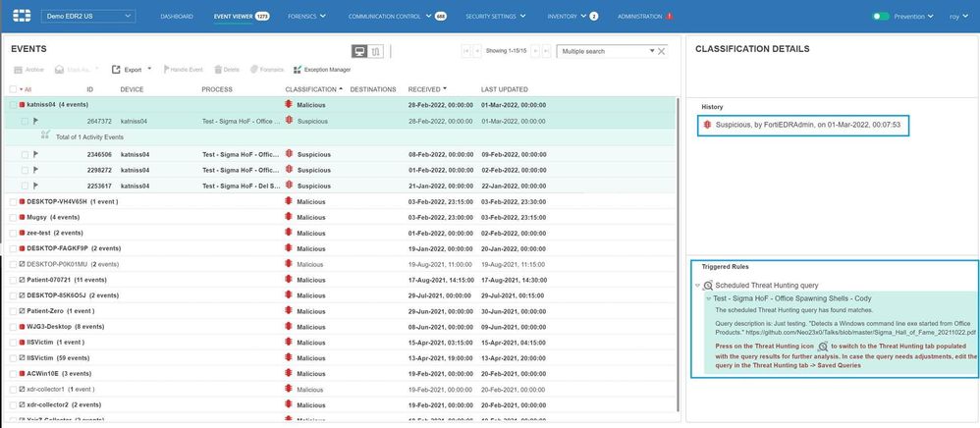Open the Multiple search dropdown

[x=650, y=51]
